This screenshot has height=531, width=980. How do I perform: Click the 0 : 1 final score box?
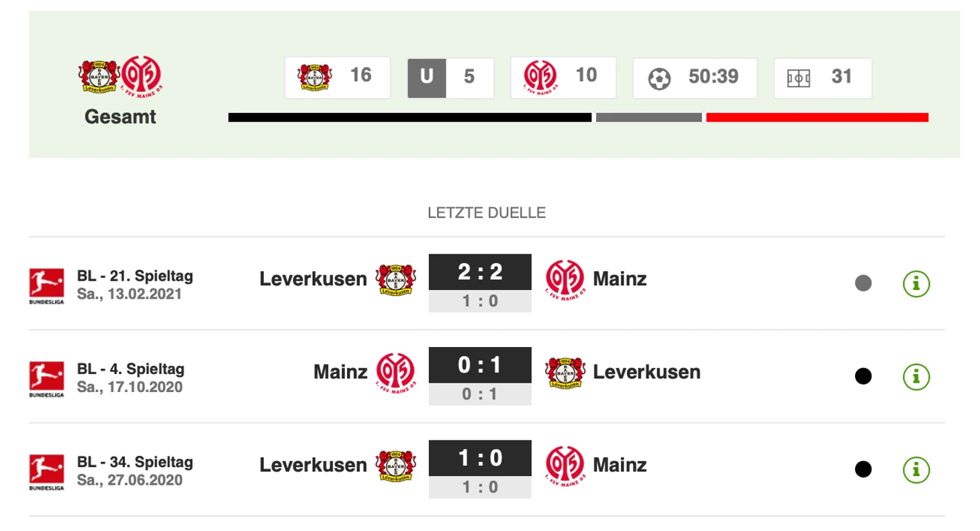coord(480,365)
